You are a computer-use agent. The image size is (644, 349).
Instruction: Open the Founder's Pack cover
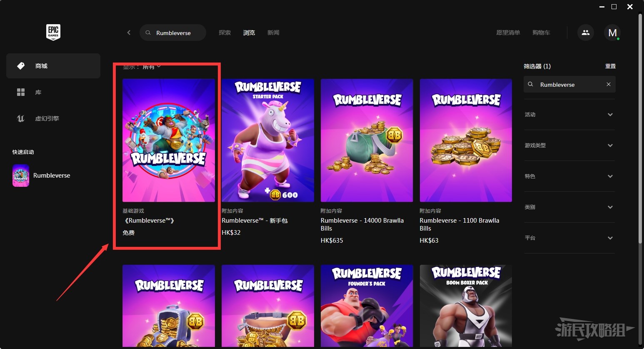point(367,306)
